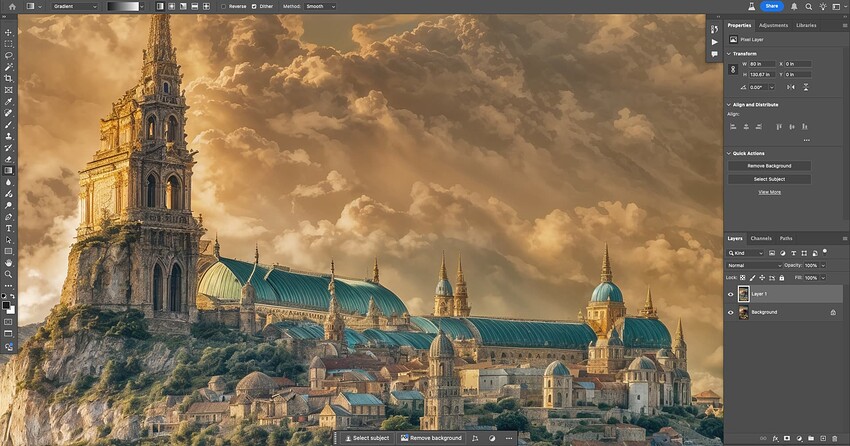Switch to the Paths tab

(x=786, y=238)
